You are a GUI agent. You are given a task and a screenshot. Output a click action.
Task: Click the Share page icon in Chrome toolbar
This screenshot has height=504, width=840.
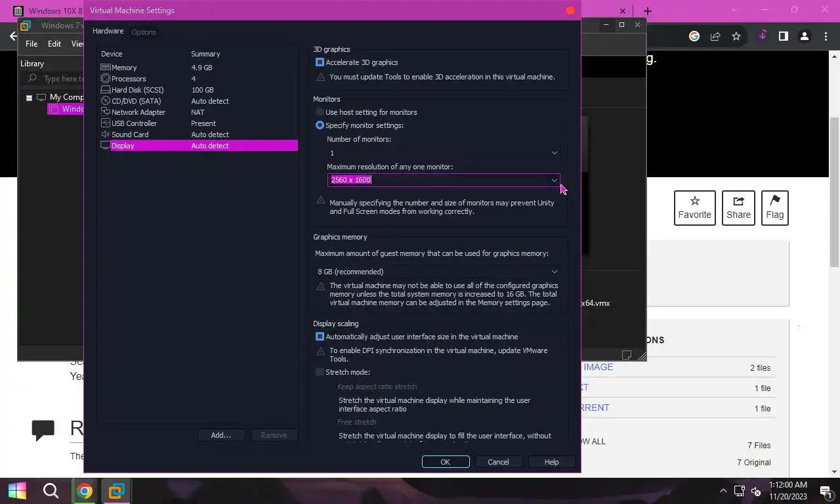(715, 37)
